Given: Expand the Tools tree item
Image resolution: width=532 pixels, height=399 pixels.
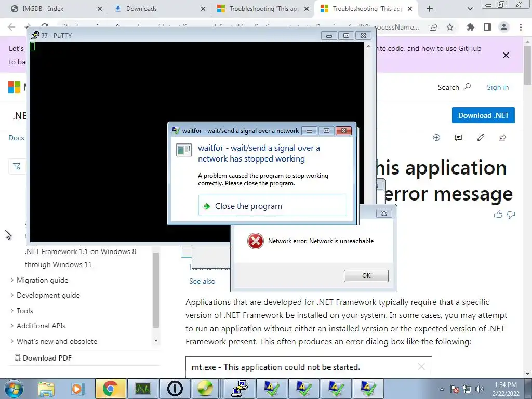Looking at the screenshot, I should pos(25,311).
